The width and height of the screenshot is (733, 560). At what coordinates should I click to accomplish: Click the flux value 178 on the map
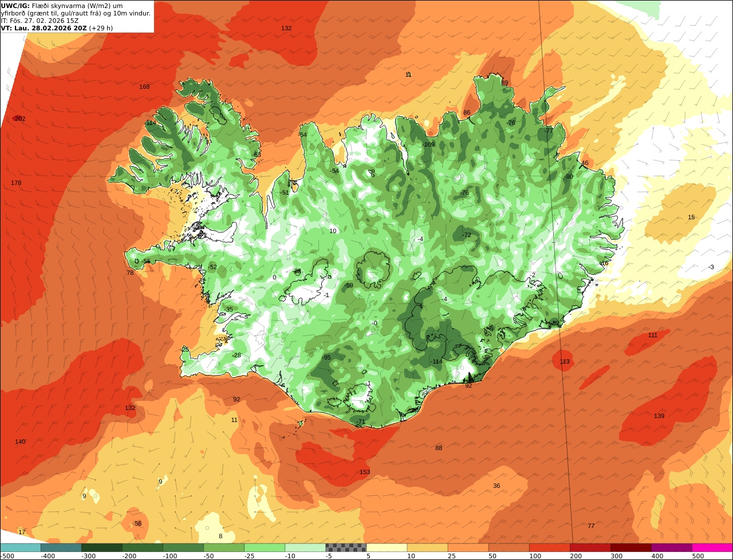click(x=16, y=183)
